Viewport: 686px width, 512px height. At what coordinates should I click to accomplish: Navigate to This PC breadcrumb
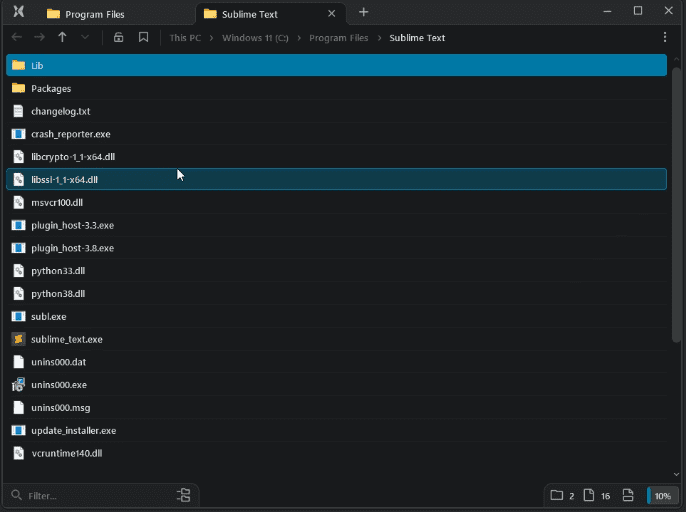coord(185,38)
